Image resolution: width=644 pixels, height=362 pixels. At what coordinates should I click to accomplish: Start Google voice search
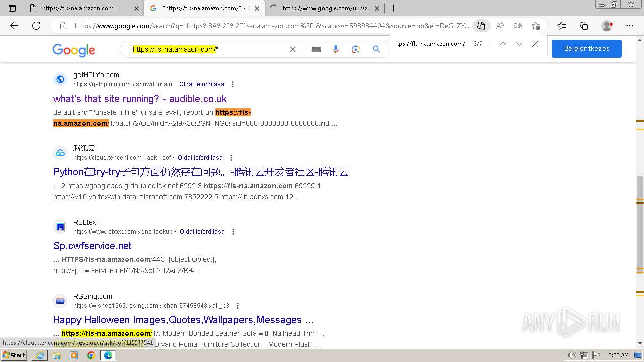click(336, 49)
